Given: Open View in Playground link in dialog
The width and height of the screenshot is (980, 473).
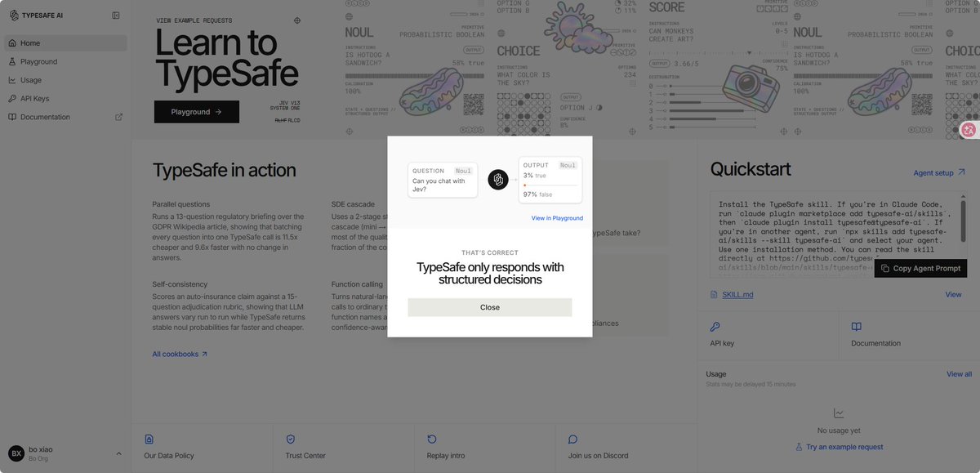Looking at the screenshot, I should (x=557, y=218).
